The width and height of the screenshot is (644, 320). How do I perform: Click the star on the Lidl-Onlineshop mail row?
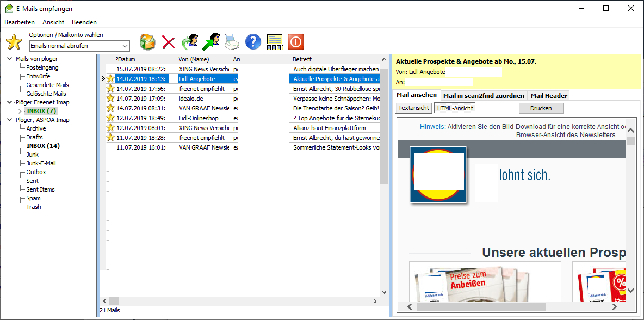coord(110,118)
